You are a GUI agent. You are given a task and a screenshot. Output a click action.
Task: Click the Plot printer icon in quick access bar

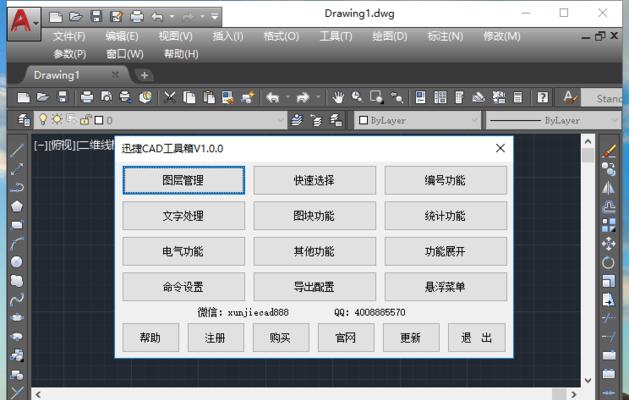pyautogui.click(x=137, y=16)
